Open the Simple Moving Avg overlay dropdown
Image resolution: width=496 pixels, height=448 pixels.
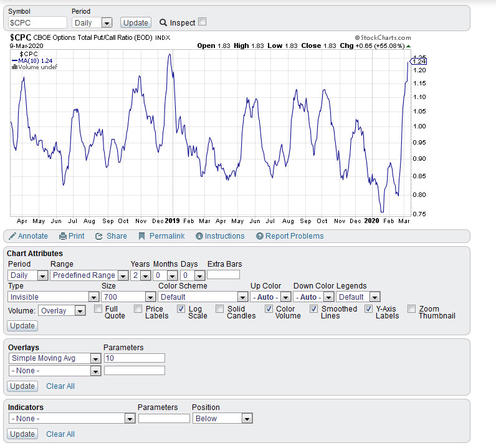click(x=55, y=358)
